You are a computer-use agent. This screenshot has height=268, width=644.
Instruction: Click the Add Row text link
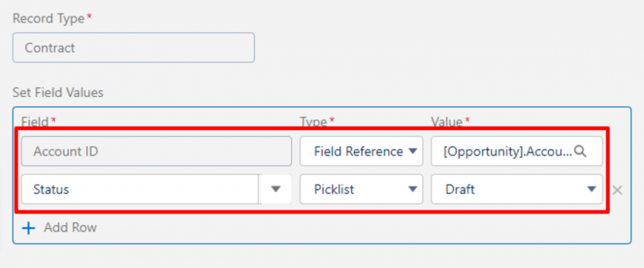coord(70,228)
